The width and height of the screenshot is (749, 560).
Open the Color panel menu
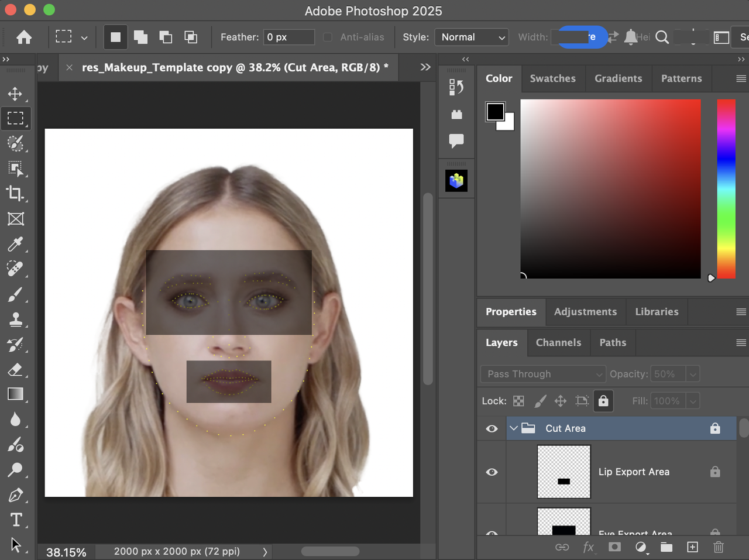pyautogui.click(x=741, y=78)
